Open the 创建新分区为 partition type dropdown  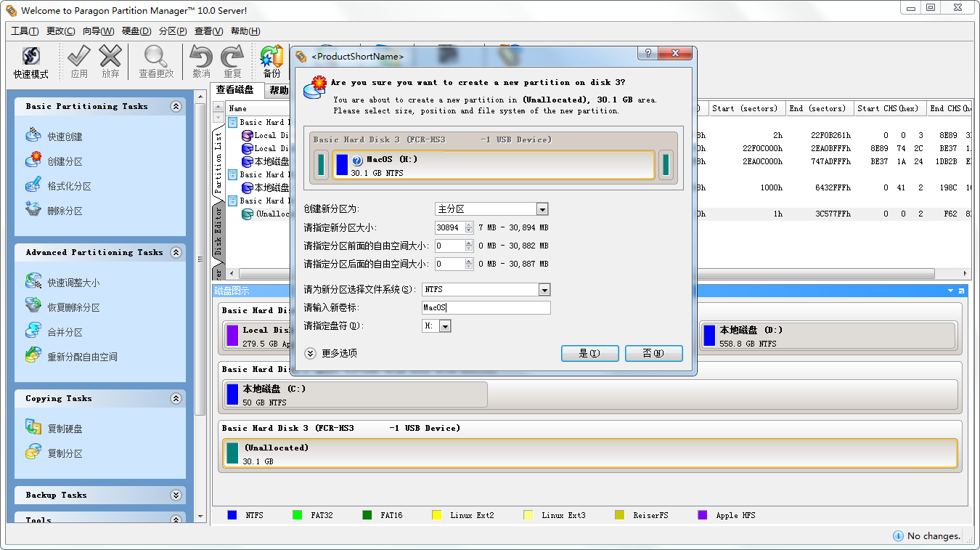(x=542, y=209)
